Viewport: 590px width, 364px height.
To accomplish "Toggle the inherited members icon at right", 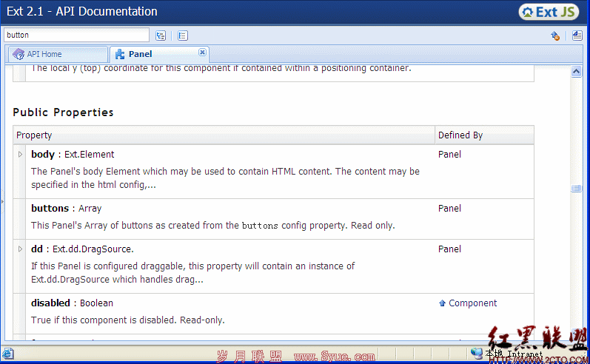I will point(555,36).
